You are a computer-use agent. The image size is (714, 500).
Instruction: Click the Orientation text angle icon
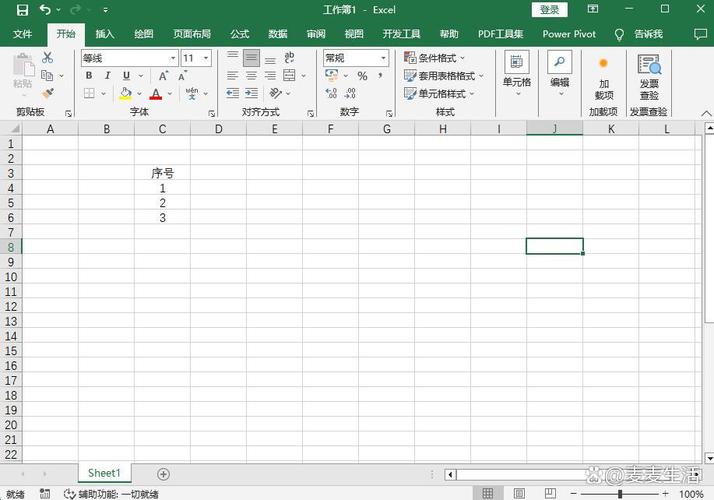coord(275,93)
